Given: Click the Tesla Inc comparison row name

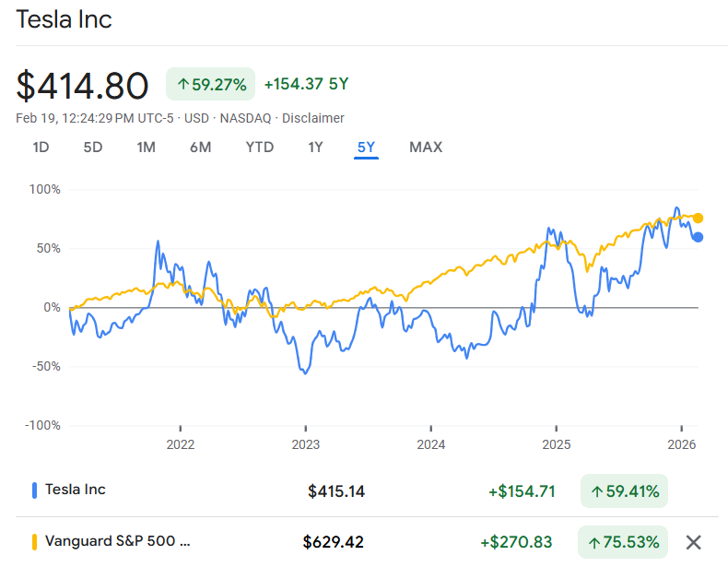Looking at the screenshot, I should 76,490.
